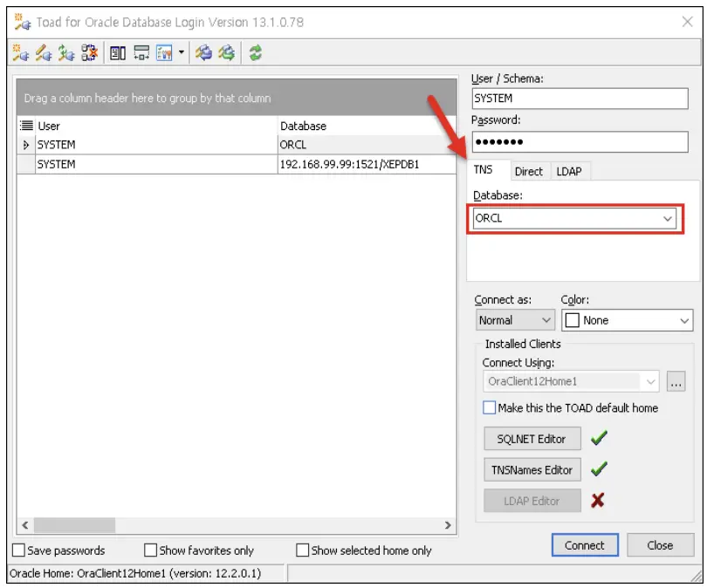Open the small arrow dropdown beside filter icon
The image size is (707, 588).
pyautogui.click(x=182, y=52)
